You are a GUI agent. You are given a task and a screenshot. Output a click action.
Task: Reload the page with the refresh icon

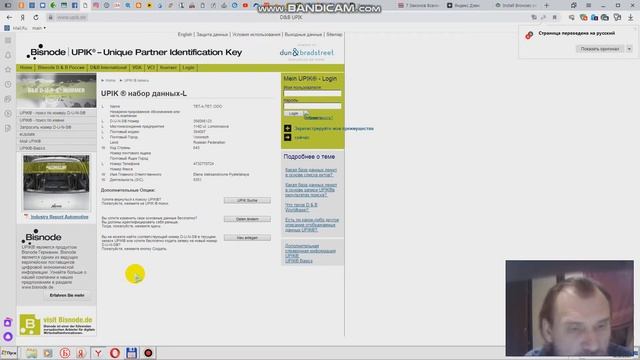click(36, 18)
